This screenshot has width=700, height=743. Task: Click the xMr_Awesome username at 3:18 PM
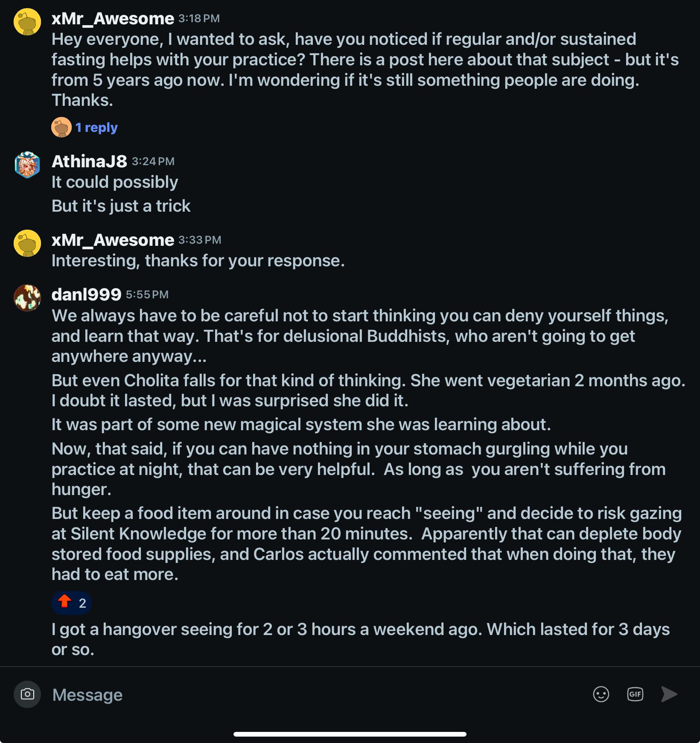pos(113,18)
